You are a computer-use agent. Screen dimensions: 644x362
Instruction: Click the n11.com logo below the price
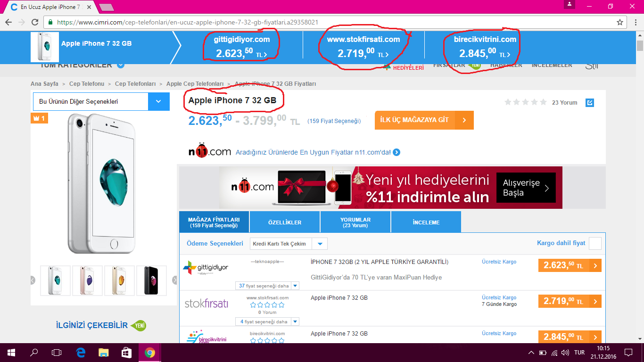coord(209,152)
